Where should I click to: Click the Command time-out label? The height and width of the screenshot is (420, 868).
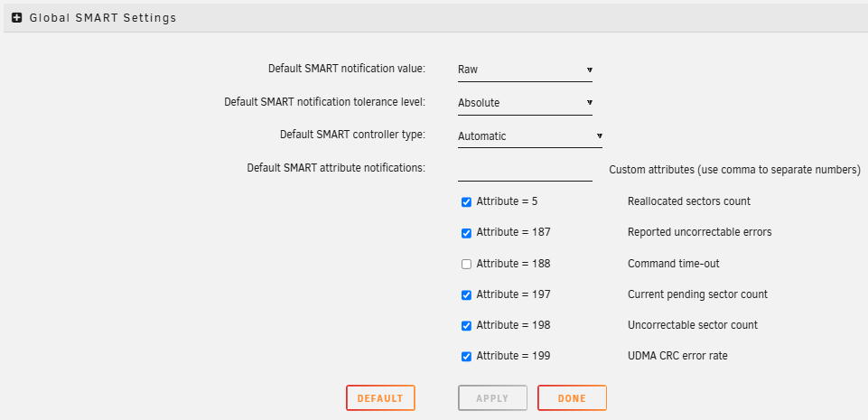tap(673, 264)
